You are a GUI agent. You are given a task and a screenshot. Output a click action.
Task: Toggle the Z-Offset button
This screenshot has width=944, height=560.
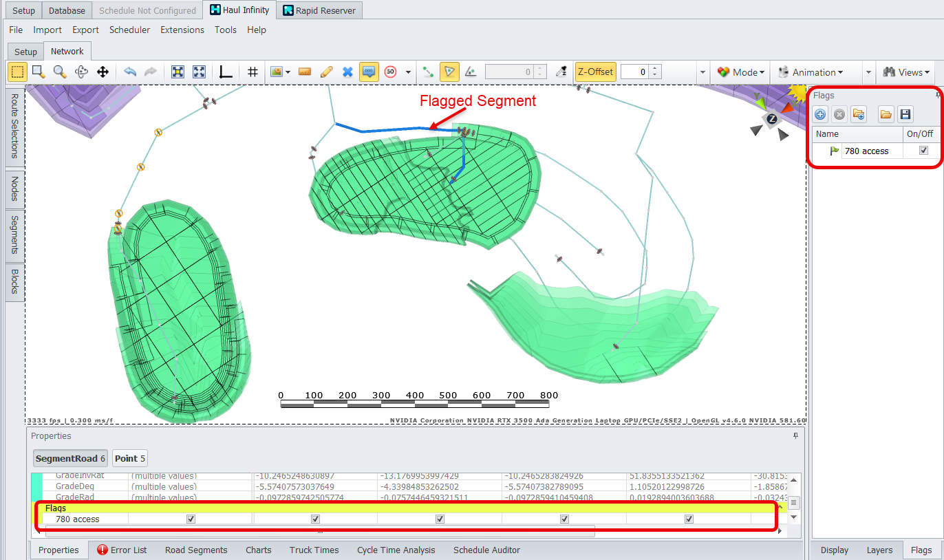595,72
